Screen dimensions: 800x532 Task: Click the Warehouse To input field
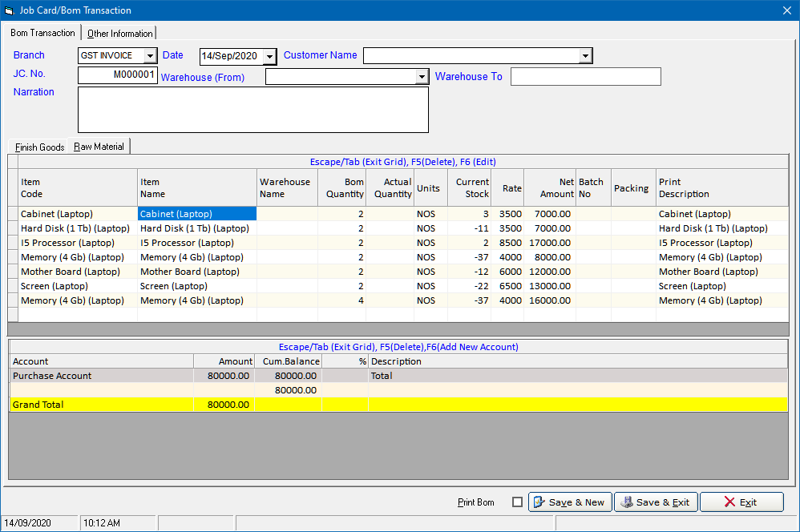[585, 77]
